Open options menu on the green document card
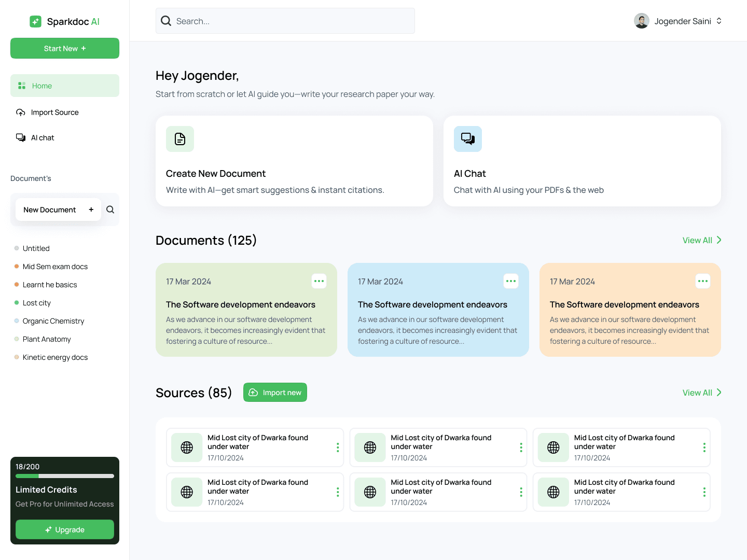The image size is (747, 560). pos(319,281)
